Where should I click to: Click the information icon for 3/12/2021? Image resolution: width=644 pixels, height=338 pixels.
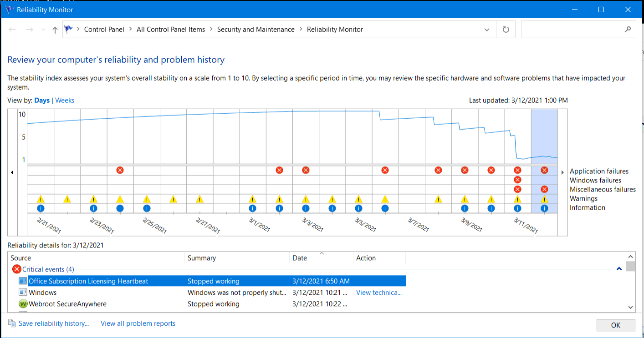(x=544, y=208)
